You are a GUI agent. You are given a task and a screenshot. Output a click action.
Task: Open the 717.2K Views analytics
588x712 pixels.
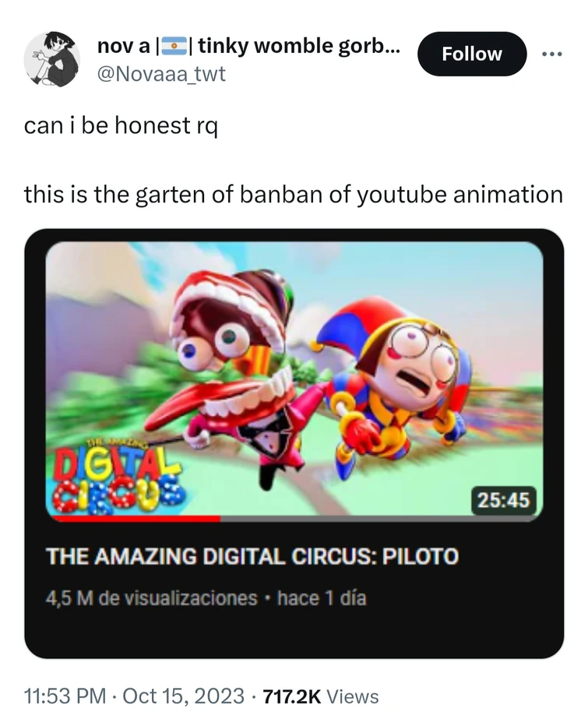point(321,696)
